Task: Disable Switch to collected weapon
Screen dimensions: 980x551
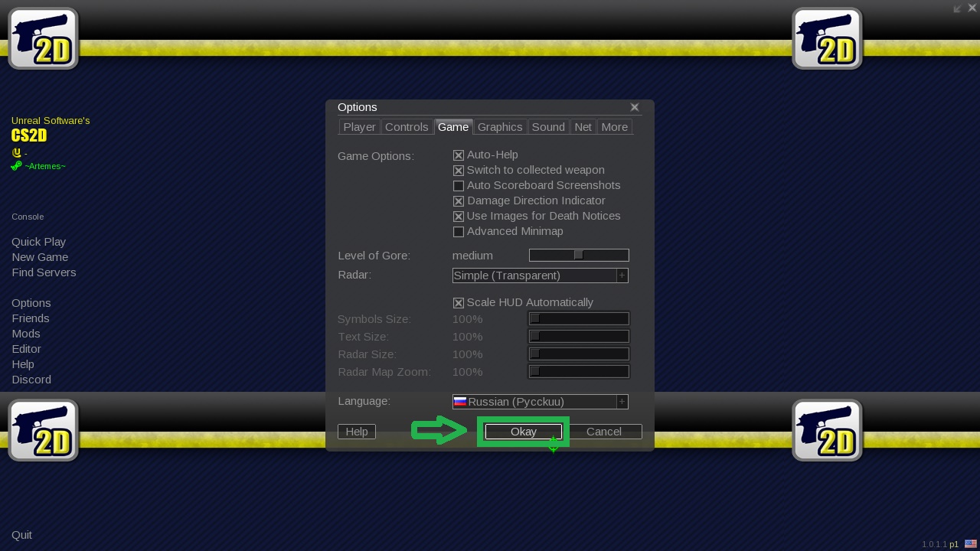Action: [459, 171]
